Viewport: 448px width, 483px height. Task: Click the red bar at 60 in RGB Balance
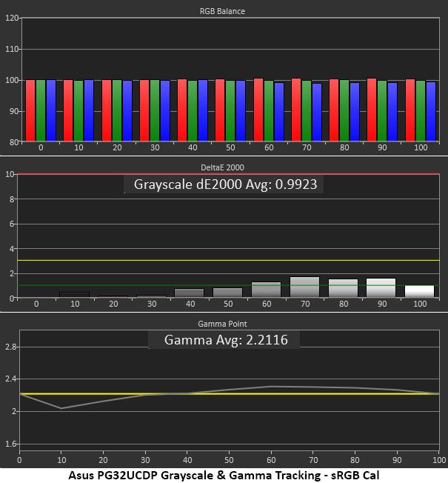[x=258, y=110]
